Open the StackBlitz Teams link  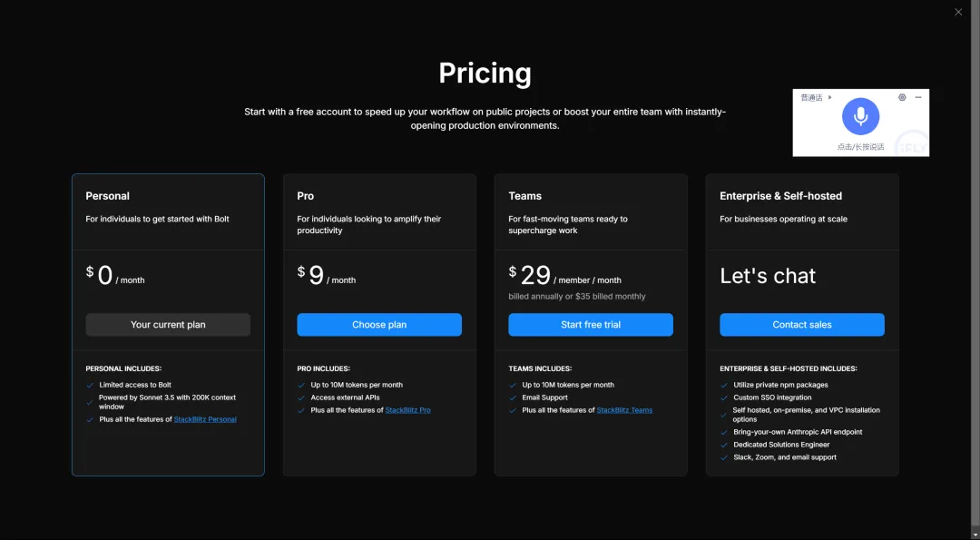(624, 410)
